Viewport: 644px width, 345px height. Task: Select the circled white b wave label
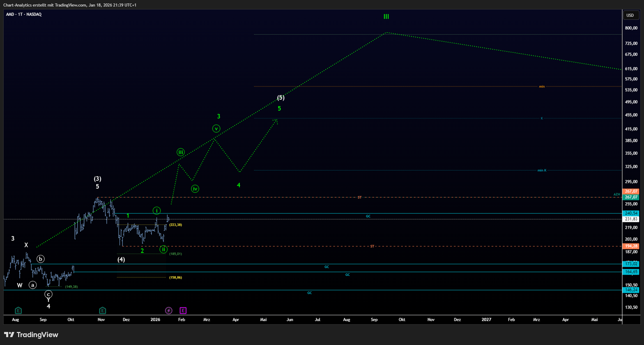[x=40, y=259]
